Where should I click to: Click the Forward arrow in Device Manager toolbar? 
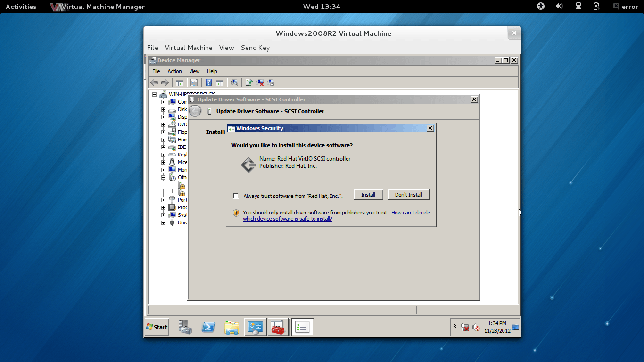[x=165, y=82]
